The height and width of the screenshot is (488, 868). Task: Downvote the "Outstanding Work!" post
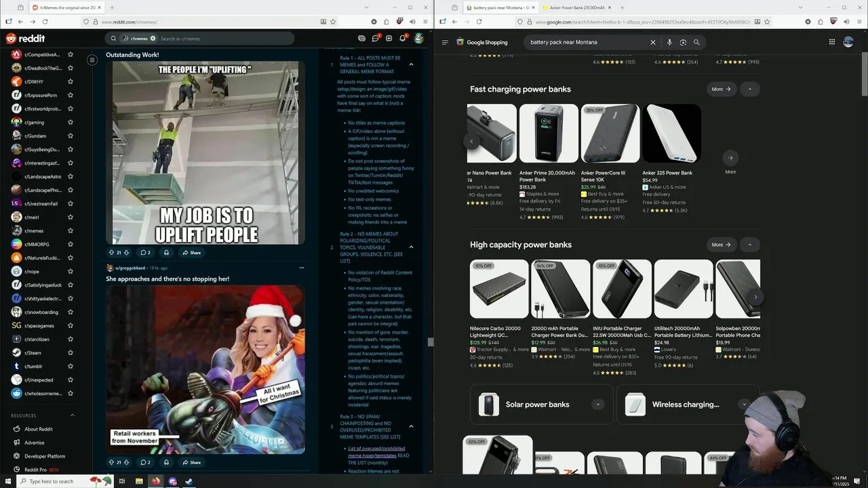click(x=127, y=253)
